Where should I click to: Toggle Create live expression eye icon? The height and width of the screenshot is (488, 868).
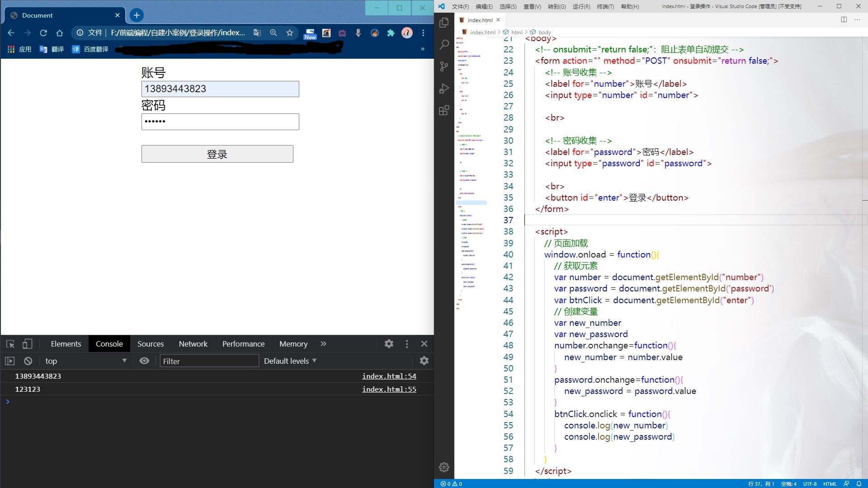pyautogui.click(x=144, y=361)
